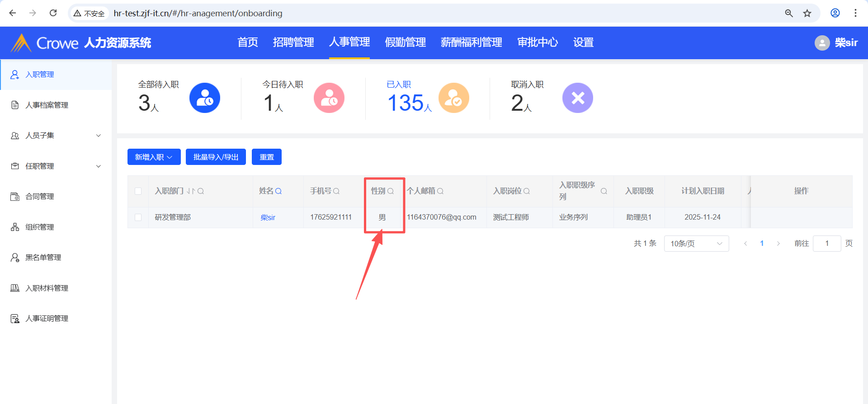The image size is (868, 404).
Task: Go to the next page arrow in pagination
Action: [778, 244]
